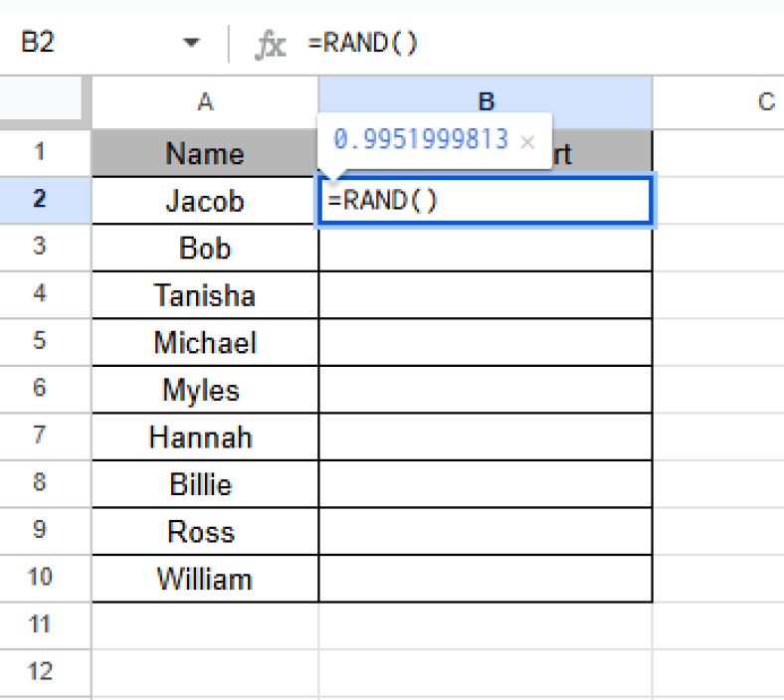784x700 pixels.
Task: Close the formula result preview tooltip
Action: tap(528, 141)
